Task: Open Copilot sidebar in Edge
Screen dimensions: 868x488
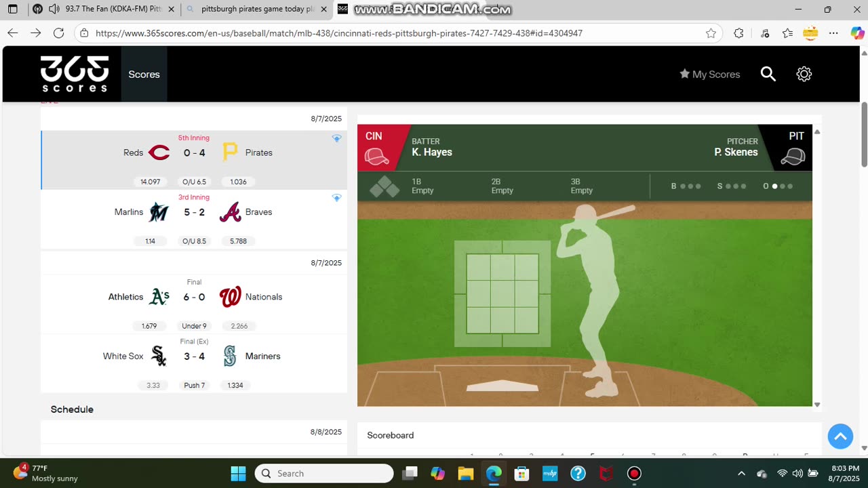Action: pyautogui.click(x=858, y=33)
